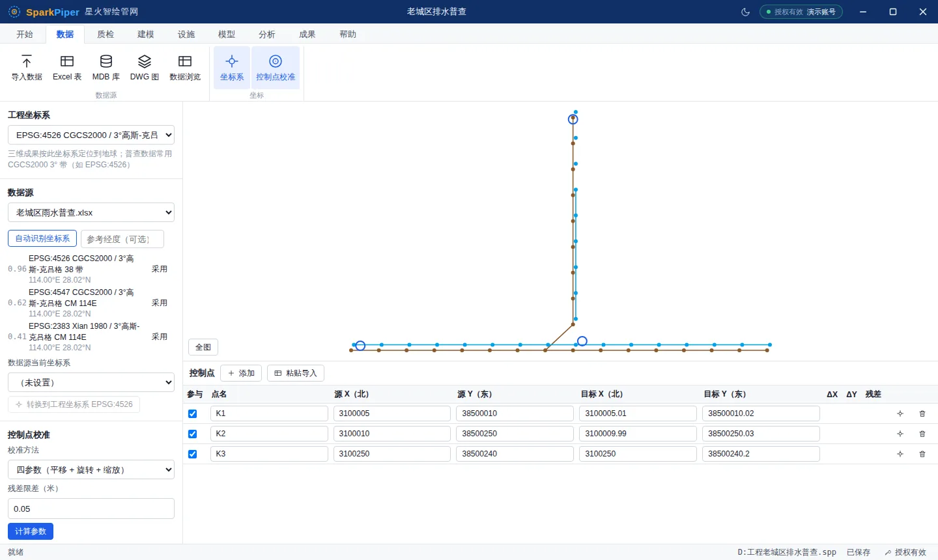Image resolution: width=938 pixels, height=560 pixels.
Task: Switch to the 成果 tab
Action: click(307, 34)
